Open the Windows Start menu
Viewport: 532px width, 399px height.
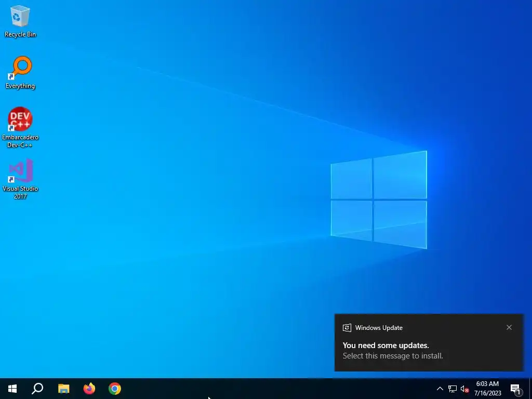point(12,389)
